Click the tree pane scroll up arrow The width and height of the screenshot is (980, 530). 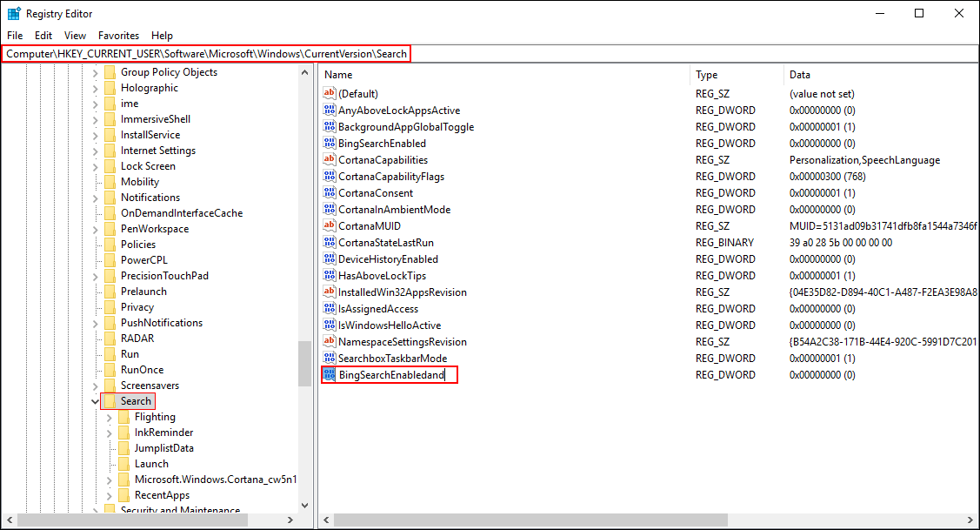pos(304,72)
